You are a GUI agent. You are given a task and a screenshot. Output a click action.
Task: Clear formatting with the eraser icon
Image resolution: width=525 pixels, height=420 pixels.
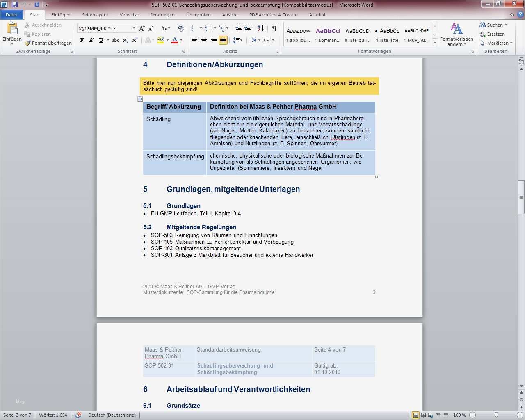coord(180,28)
